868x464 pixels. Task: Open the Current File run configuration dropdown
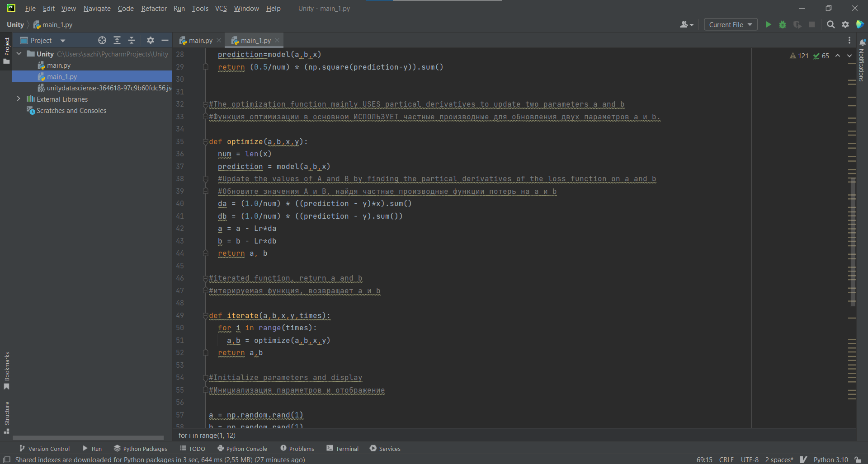coord(731,24)
